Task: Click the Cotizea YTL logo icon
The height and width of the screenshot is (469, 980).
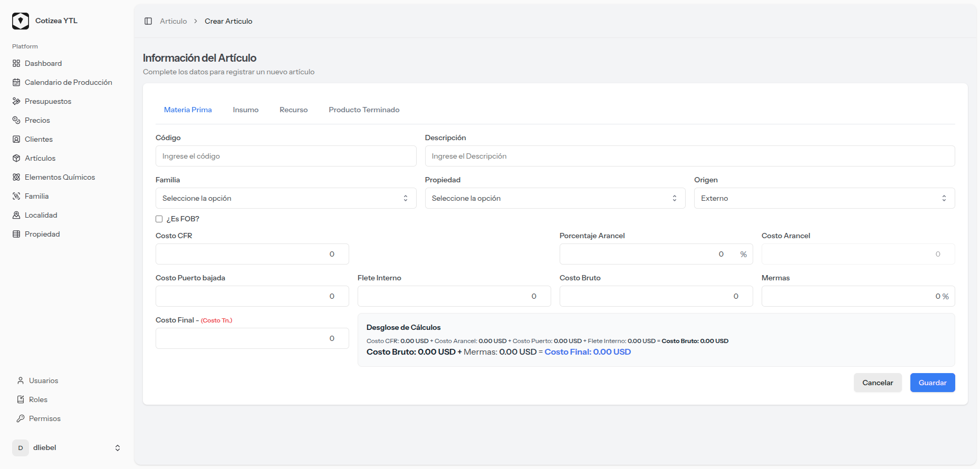Action: [21, 21]
